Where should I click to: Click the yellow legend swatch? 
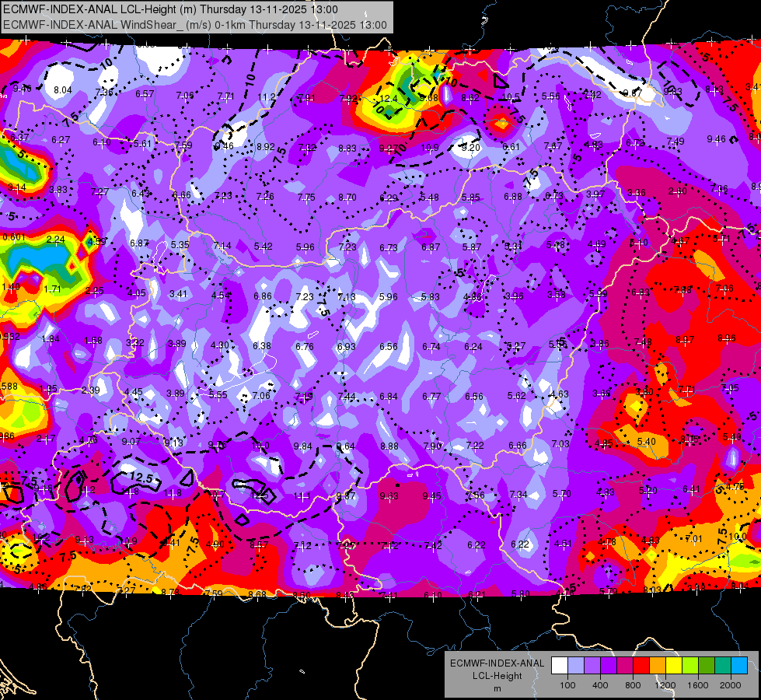coord(674,666)
